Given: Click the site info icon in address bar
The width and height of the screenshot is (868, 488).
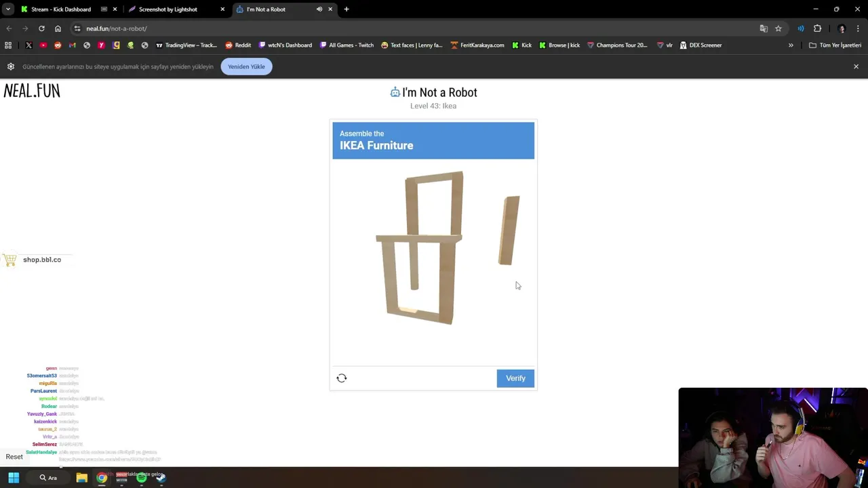Looking at the screenshot, I should (x=77, y=28).
